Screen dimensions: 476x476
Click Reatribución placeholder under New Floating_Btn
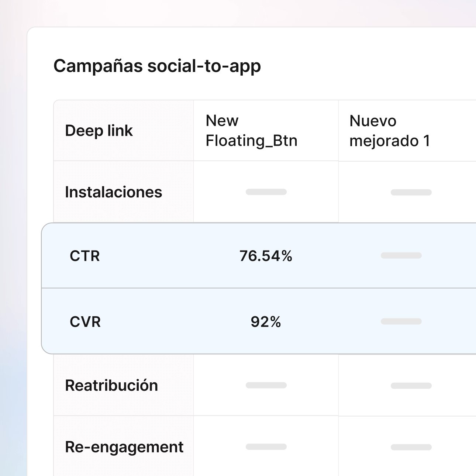click(x=266, y=385)
